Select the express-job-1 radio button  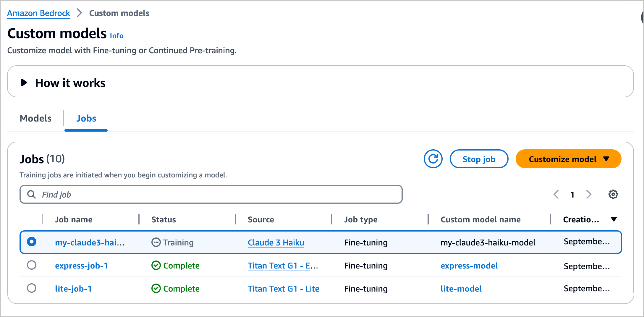pos(32,265)
